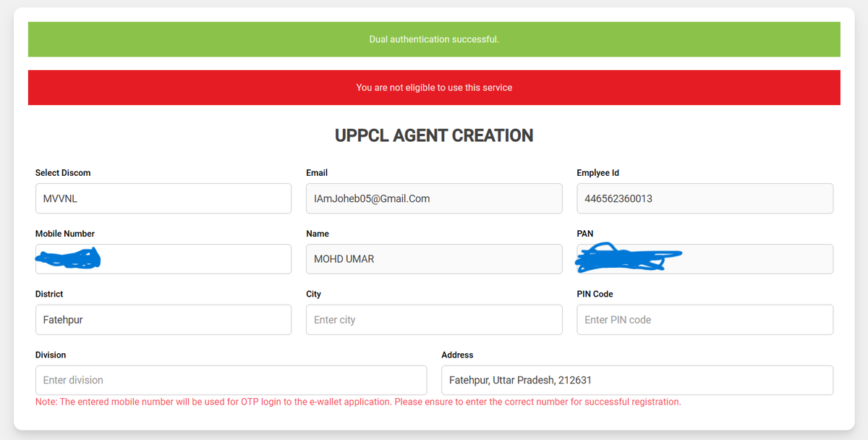Click the 'Select Discom' label
This screenshot has width=868, height=440.
[63, 173]
